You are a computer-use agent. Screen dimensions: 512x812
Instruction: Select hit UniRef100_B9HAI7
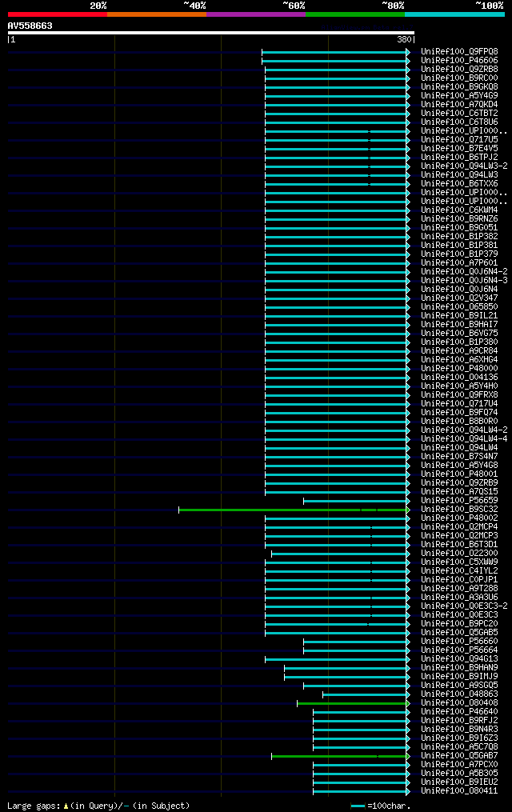459,325
